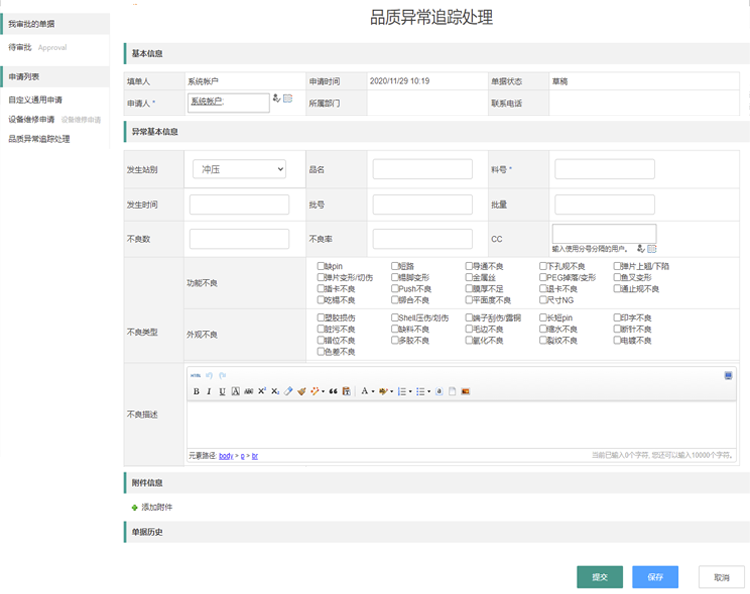750x594 pixels.
Task: Click the 品名 input field
Action: click(422, 169)
